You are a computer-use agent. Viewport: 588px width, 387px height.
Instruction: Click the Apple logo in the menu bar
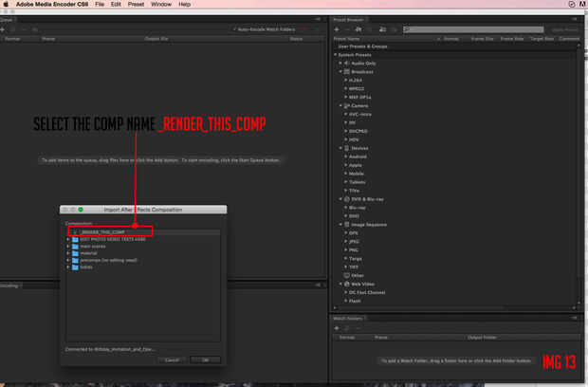[6, 4]
